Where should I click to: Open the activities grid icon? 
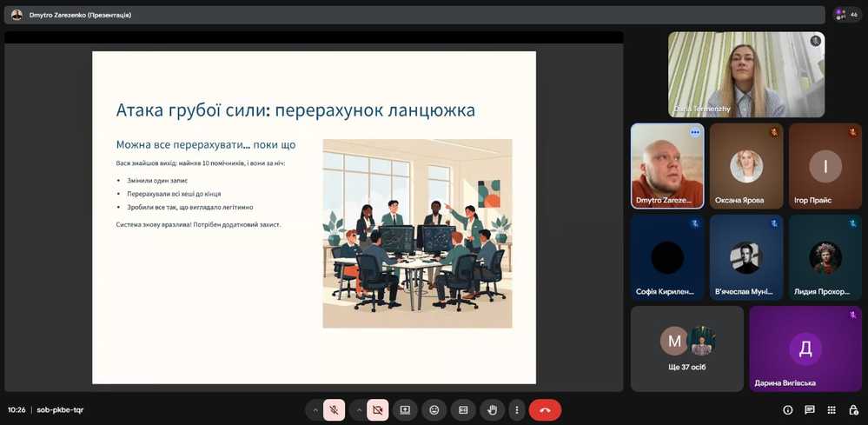point(832,410)
